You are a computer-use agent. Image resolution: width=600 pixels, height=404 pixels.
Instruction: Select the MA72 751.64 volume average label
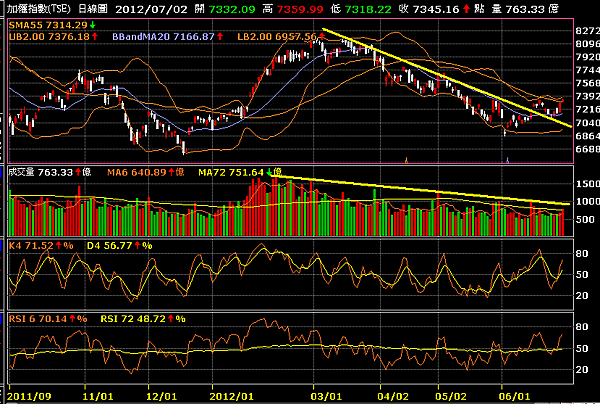(232, 173)
